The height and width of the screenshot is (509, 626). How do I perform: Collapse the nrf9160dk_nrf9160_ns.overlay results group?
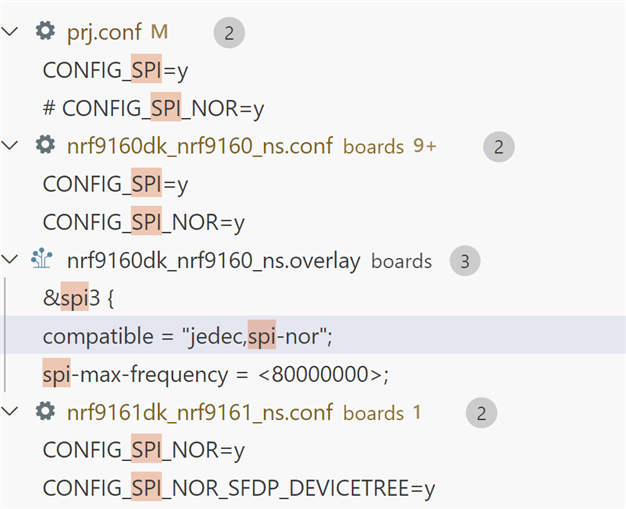[10, 260]
